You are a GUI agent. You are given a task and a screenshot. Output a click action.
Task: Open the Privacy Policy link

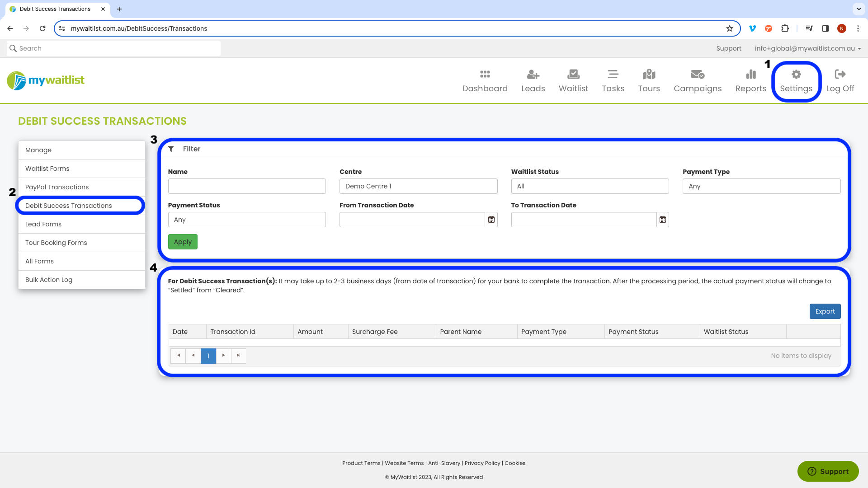coord(482,463)
